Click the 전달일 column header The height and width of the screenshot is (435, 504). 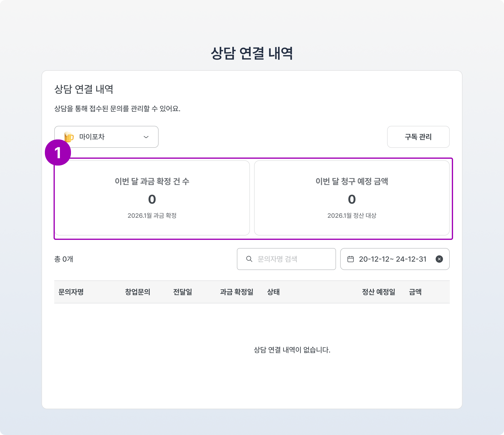point(182,292)
